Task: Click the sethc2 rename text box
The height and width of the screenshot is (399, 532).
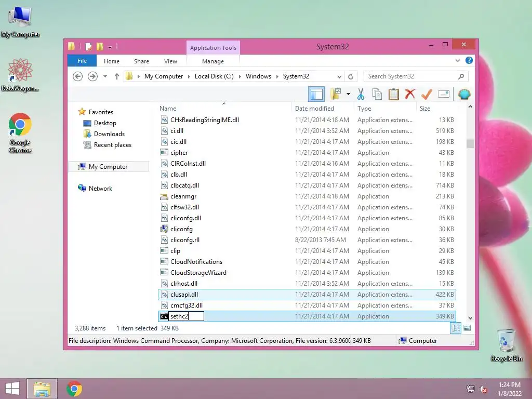Action: point(187,316)
